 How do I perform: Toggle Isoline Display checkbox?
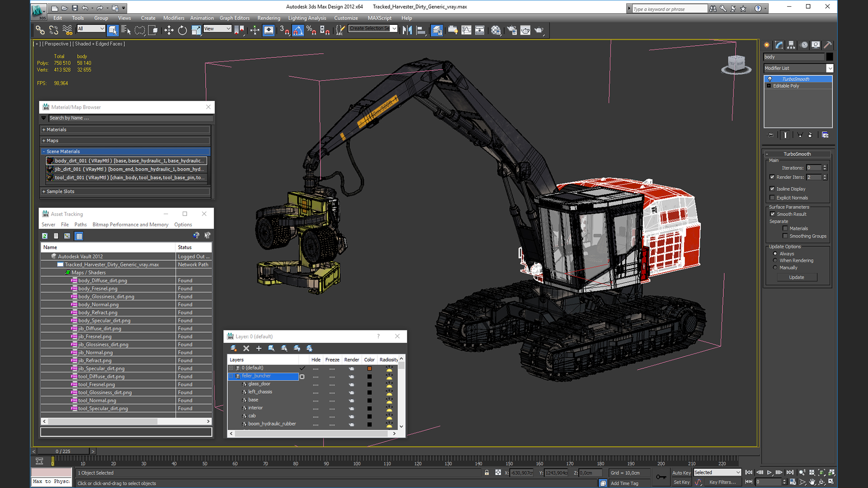(772, 188)
